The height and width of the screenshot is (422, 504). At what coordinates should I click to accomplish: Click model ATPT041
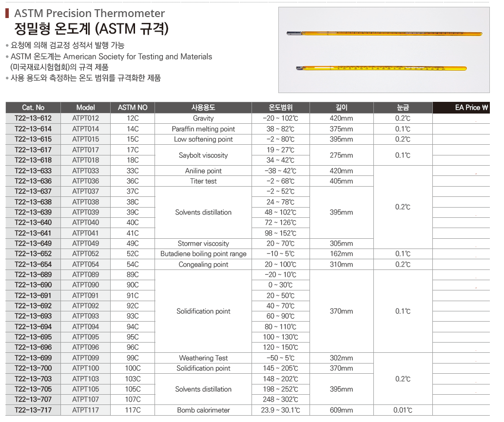click(85, 233)
